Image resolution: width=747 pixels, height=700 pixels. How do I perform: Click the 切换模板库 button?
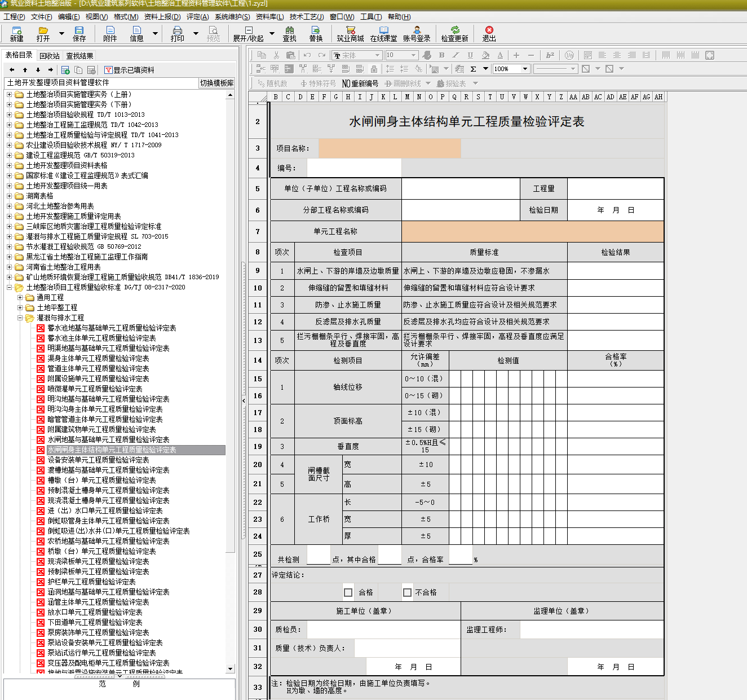click(217, 83)
